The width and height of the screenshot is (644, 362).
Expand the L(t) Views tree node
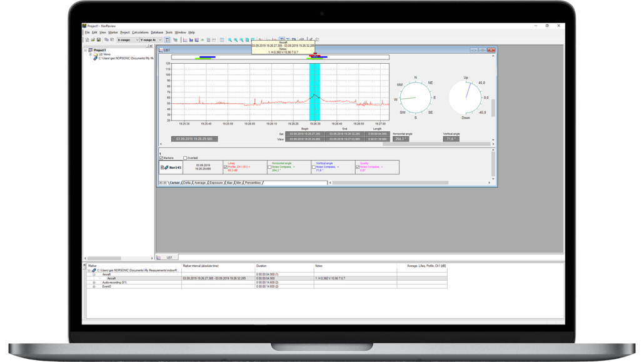[x=91, y=54]
